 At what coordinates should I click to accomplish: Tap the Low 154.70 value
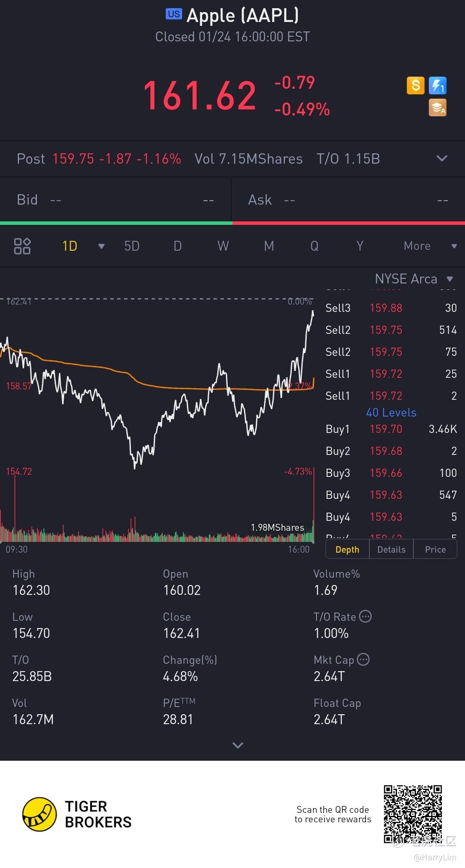click(x=31, y=633)
